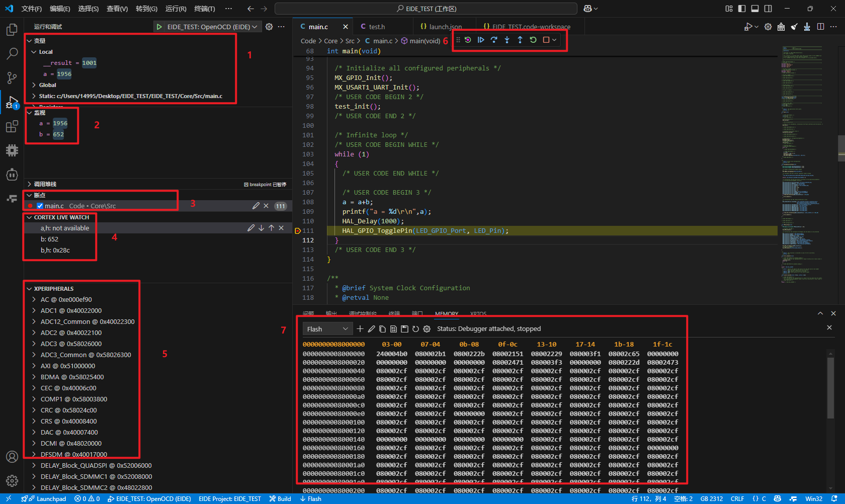Collapse the XPERIPHERALS section
Image resolution: width=845 pixels, height=504 pixels.
29,289
